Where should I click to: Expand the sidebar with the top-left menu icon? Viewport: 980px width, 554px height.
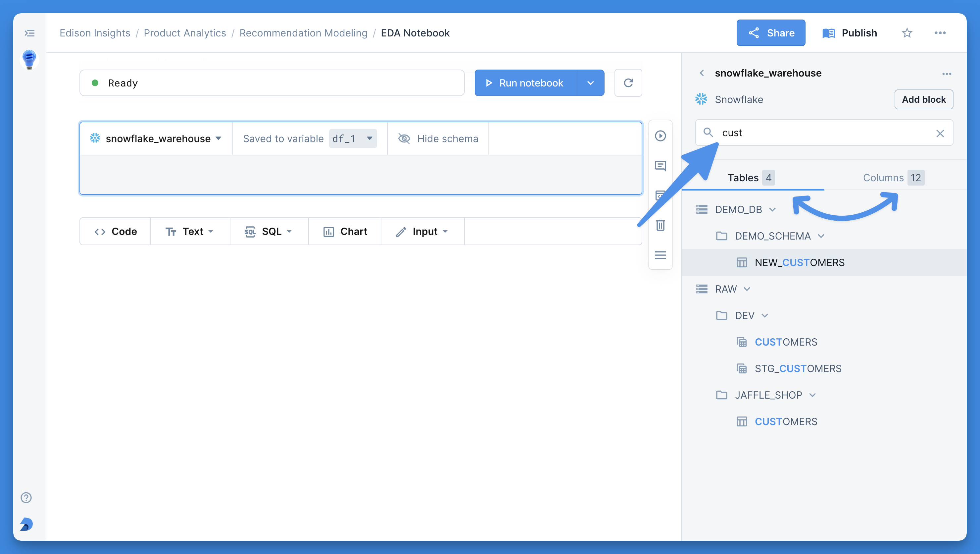tap(29, 33)
